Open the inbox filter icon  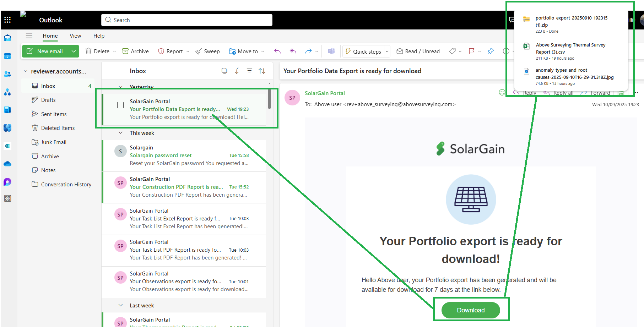tap(249, 71)
